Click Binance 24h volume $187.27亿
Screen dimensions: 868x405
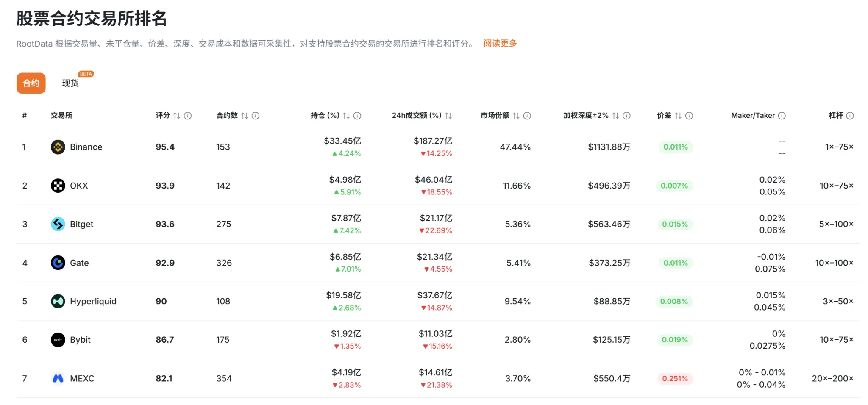pos(433,141)
